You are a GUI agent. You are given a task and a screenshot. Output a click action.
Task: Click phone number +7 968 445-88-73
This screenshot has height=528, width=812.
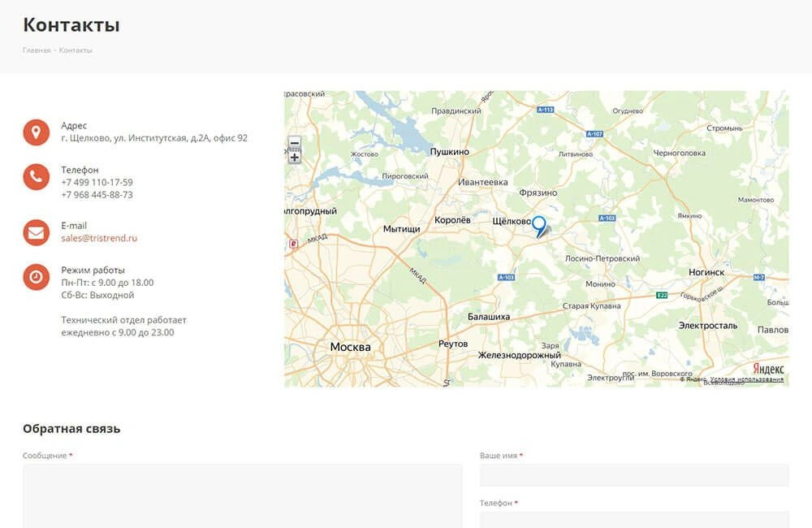tap(97, 195)
